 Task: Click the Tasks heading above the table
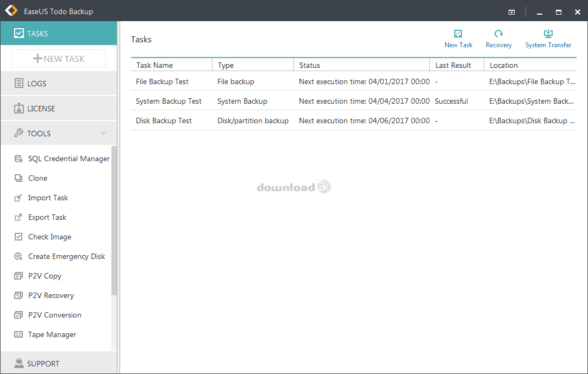point(141,39)
